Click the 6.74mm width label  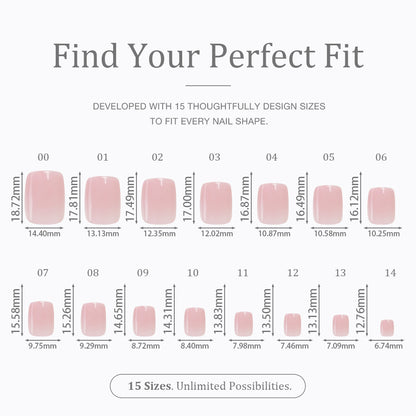[x=389, y=346]
